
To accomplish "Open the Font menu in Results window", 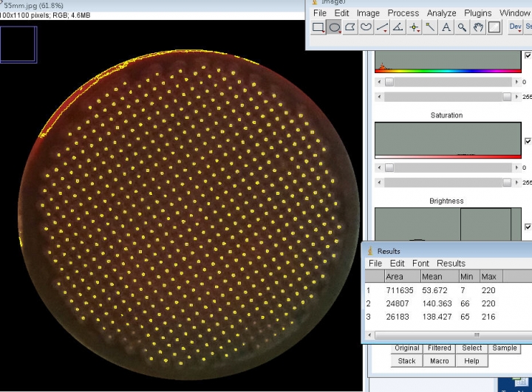I will click(420, 263).
